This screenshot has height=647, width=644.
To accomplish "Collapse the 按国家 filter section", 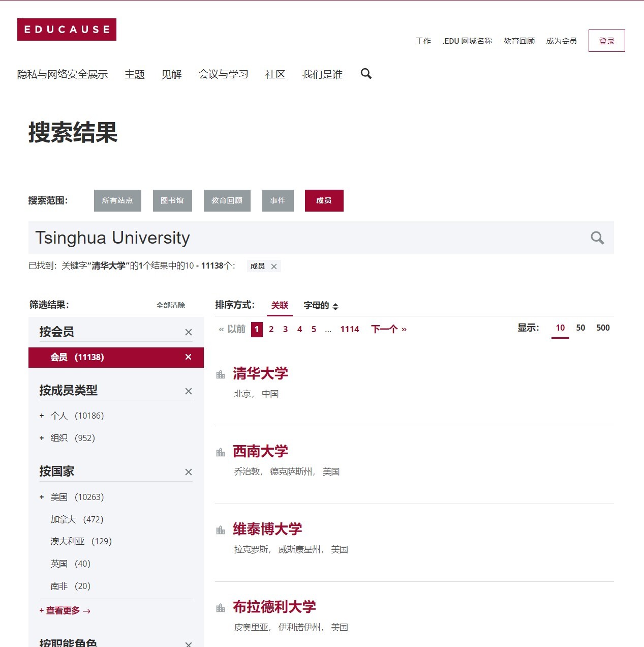I will click(x=189, y=472).
